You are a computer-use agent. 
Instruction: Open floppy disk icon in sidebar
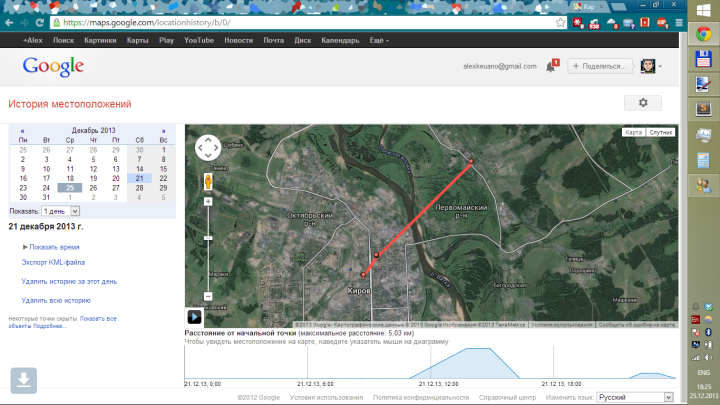[x=703, y=59]
